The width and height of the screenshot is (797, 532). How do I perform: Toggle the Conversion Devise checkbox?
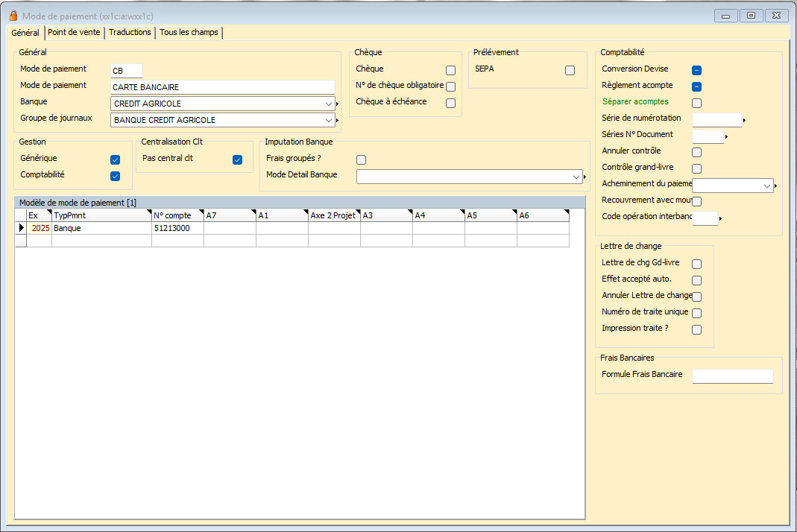tap(696, 71)
